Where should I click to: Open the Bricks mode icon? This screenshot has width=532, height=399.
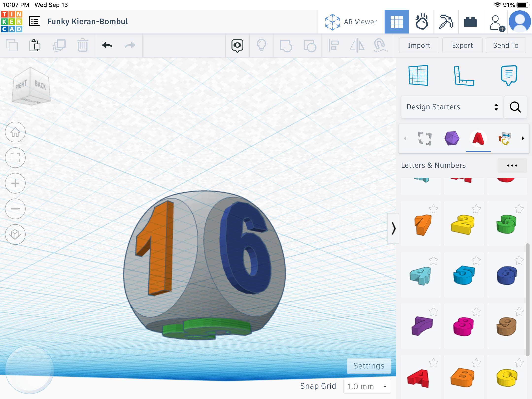coord(470,22)
